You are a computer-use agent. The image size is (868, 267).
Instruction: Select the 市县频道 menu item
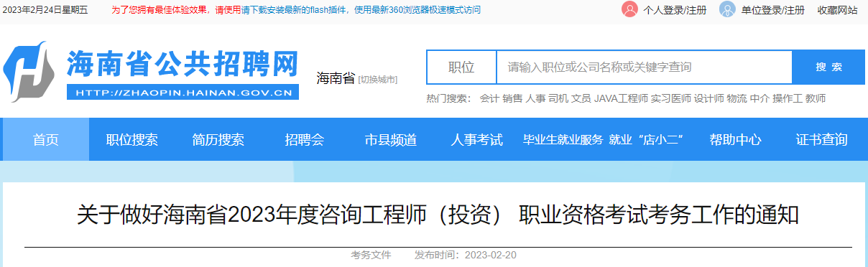click(x=391, y=140)
